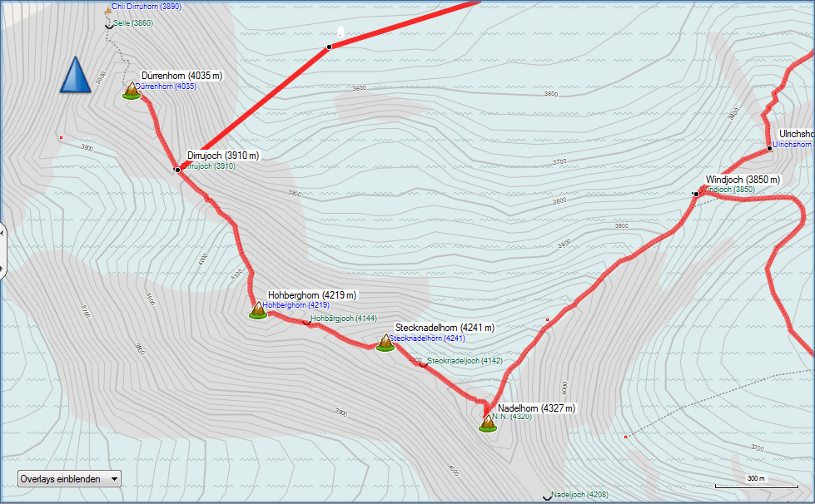Click the Nadeljoch pass marker icon
815x504 pixels.
[x=547, y=498]
